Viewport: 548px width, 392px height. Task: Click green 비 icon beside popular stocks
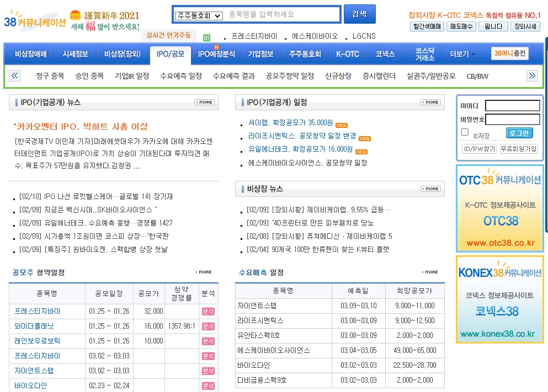(206, 37)
